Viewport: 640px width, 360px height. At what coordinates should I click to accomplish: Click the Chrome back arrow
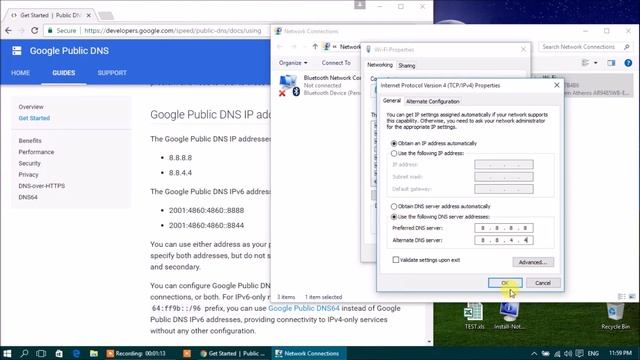click(9, 31)
